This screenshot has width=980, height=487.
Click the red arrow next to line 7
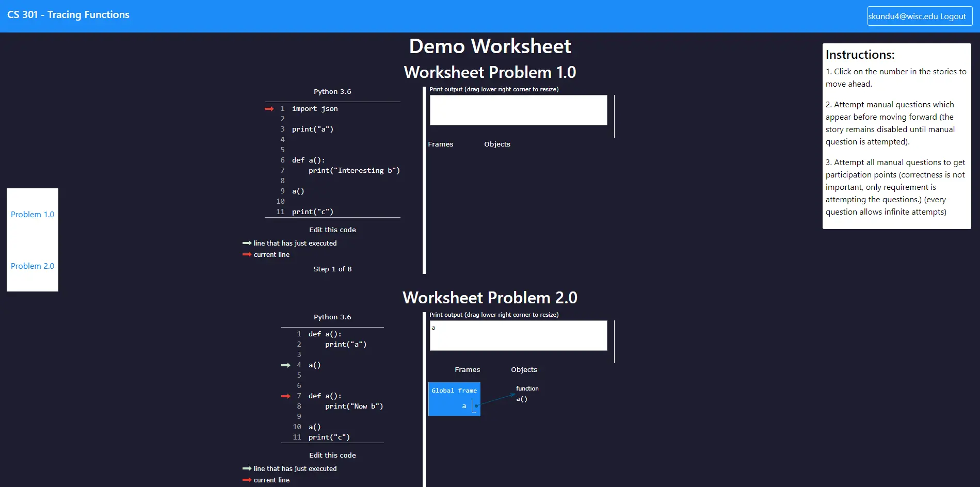tap(285, 396)
